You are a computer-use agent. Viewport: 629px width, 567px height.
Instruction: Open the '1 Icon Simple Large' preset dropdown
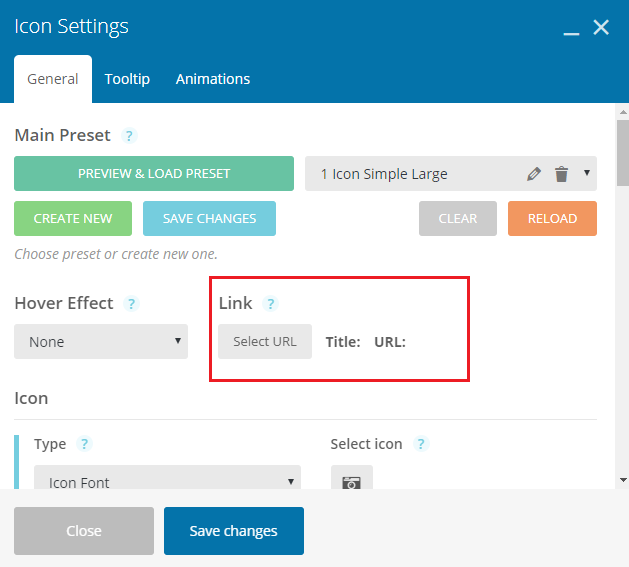pos(451,173)
